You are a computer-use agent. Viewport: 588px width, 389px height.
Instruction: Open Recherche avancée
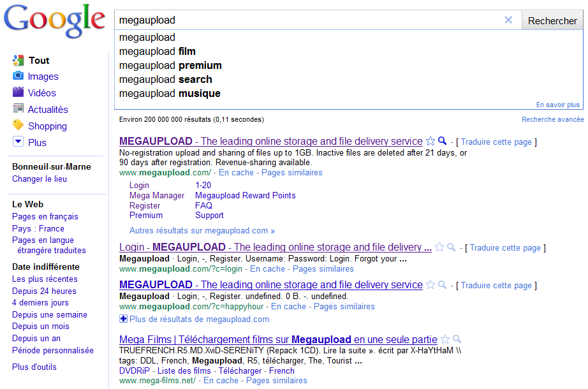click(x=553, y=119)
